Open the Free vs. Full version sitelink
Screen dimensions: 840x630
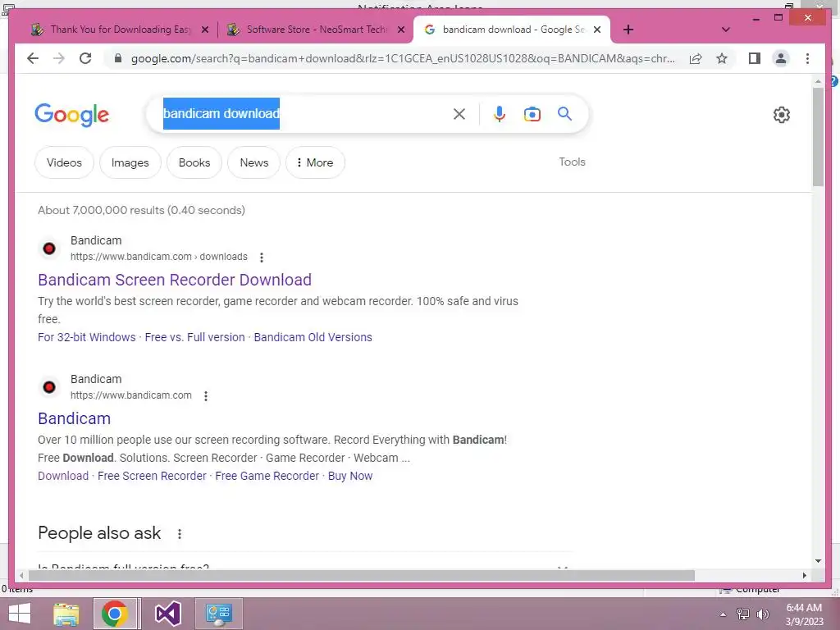click(194, 337)
